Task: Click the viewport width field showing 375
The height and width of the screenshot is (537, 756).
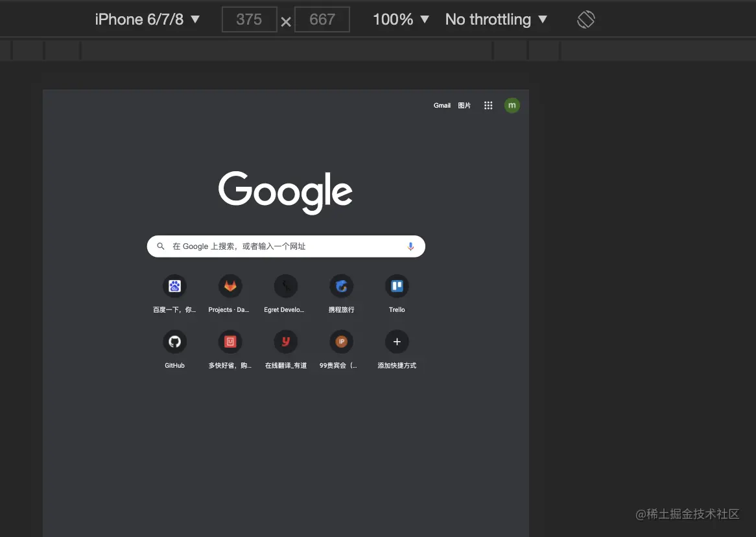Action: 249,19
